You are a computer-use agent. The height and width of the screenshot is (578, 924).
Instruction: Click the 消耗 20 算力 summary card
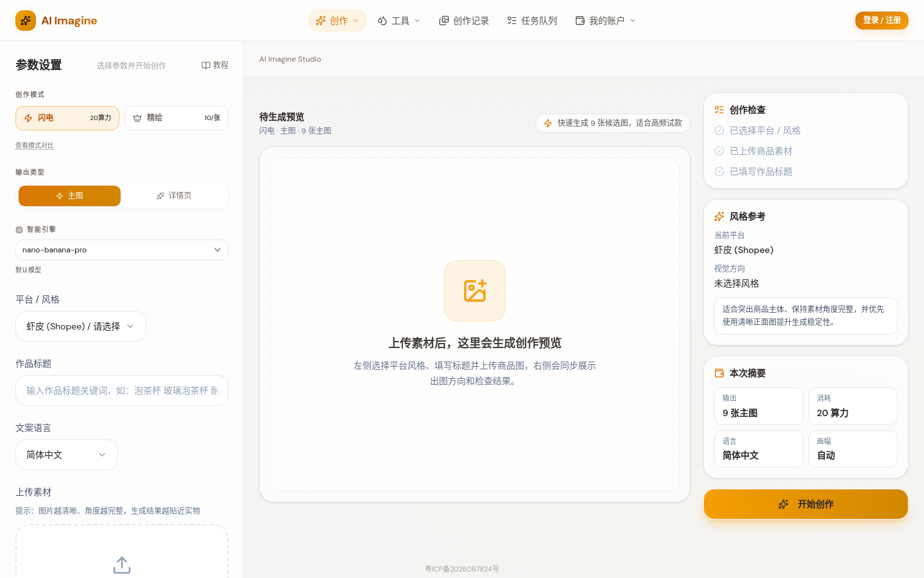853,406
